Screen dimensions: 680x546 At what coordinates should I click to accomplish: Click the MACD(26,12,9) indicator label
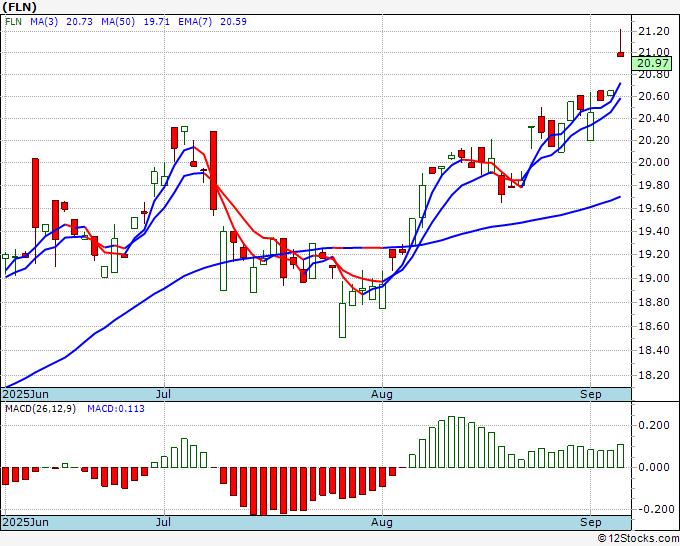40,409
